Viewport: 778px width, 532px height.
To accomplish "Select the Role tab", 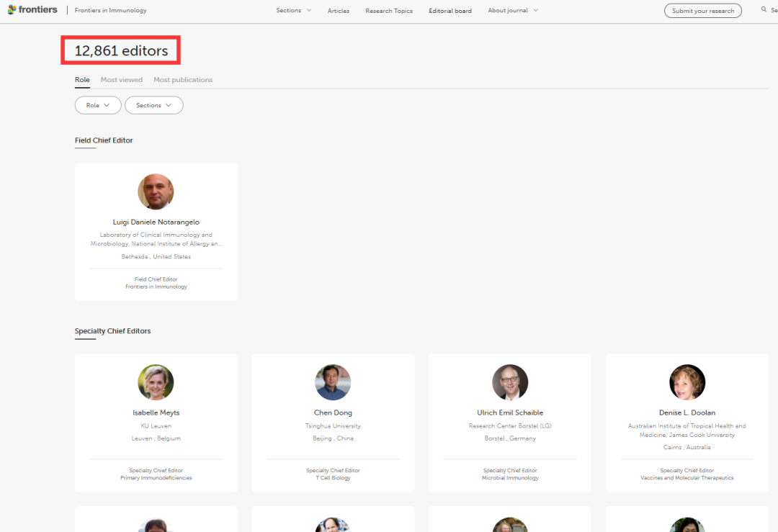I will click(82, 80).
